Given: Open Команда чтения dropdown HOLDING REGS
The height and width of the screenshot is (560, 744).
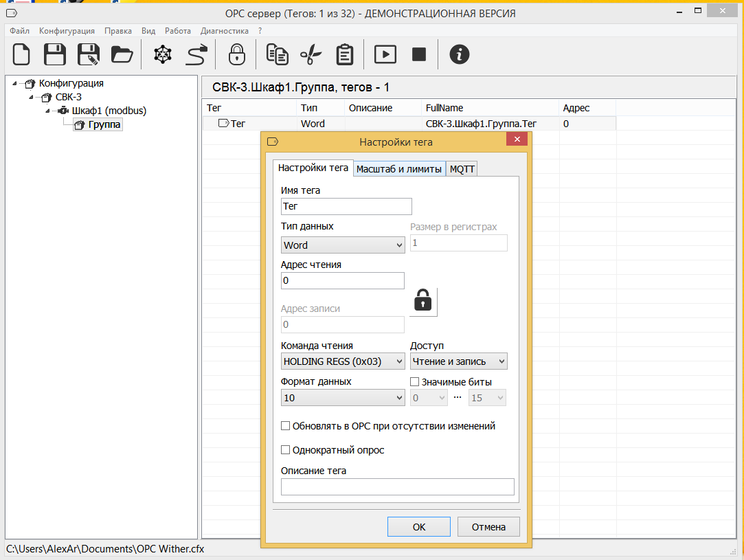Looking at the screenshot, I should (343, 361).
